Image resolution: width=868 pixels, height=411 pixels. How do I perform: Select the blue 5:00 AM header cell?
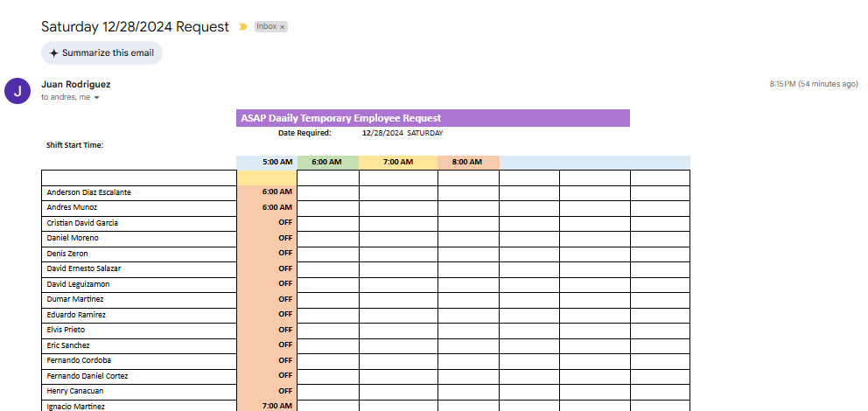click(267, 163)
